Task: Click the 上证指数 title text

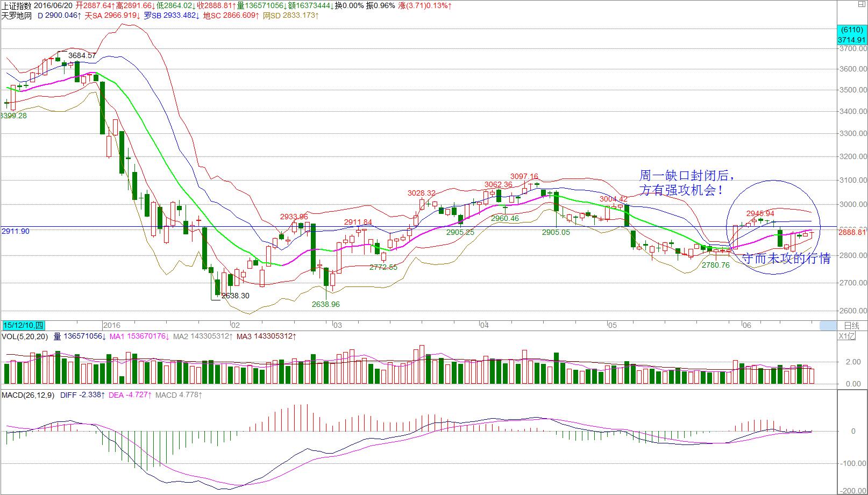Action: tap(17, 5)
